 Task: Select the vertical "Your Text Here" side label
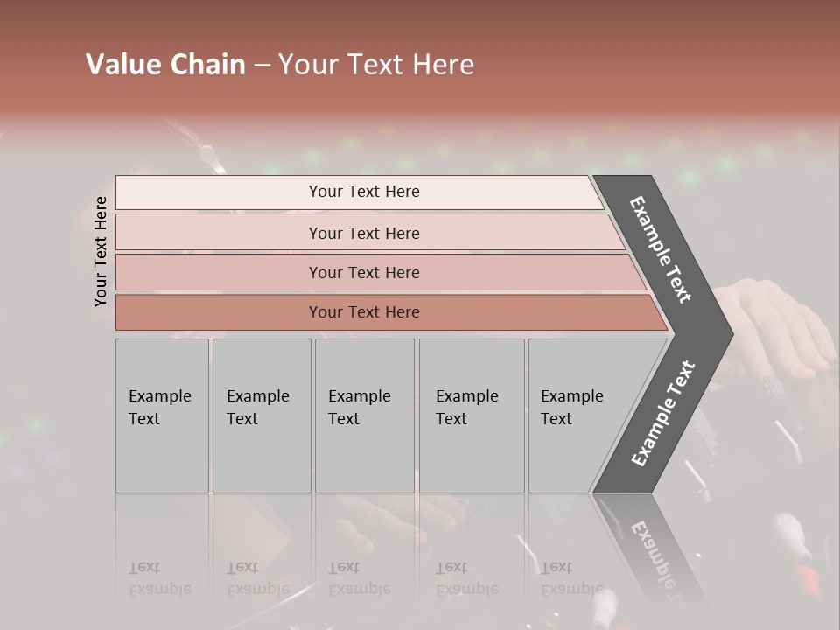(101, 251)
